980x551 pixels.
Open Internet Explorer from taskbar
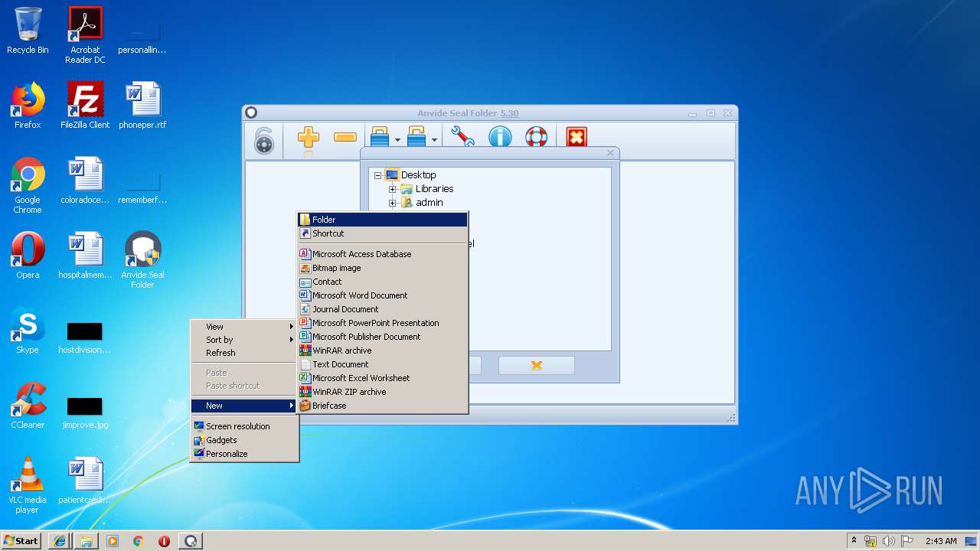(x=60, y=541)
